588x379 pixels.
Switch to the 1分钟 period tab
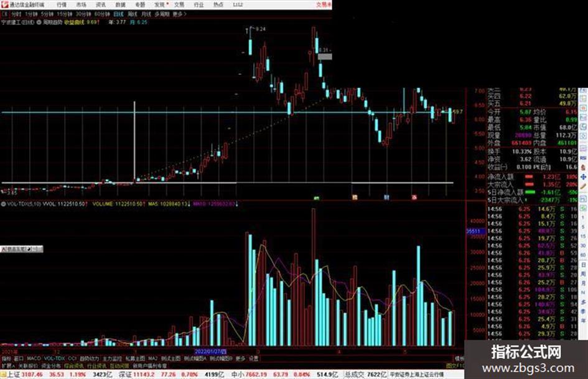31,14
